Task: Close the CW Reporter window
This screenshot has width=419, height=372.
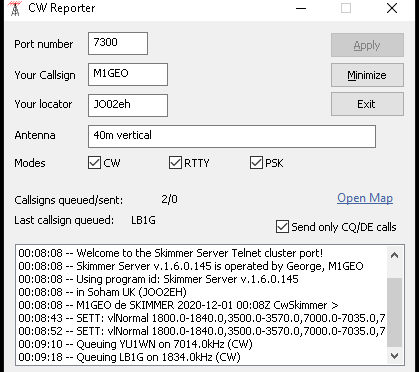Action: (392, 8)
